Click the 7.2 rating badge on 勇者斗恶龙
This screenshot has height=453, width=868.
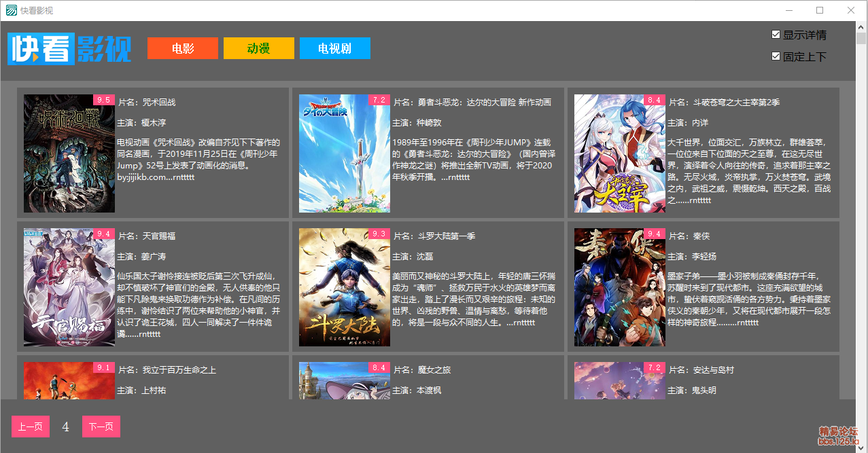tap(379, 100)
